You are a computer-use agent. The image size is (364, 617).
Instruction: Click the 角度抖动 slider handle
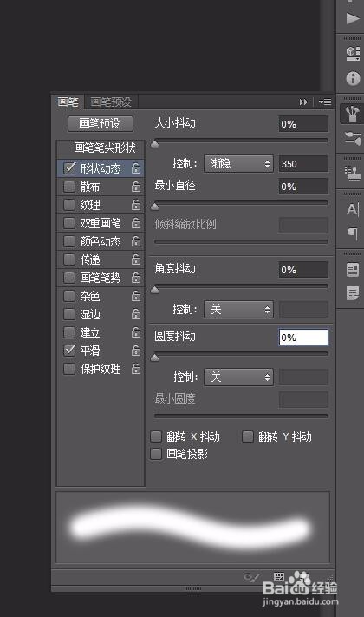(x=155, y=291)
